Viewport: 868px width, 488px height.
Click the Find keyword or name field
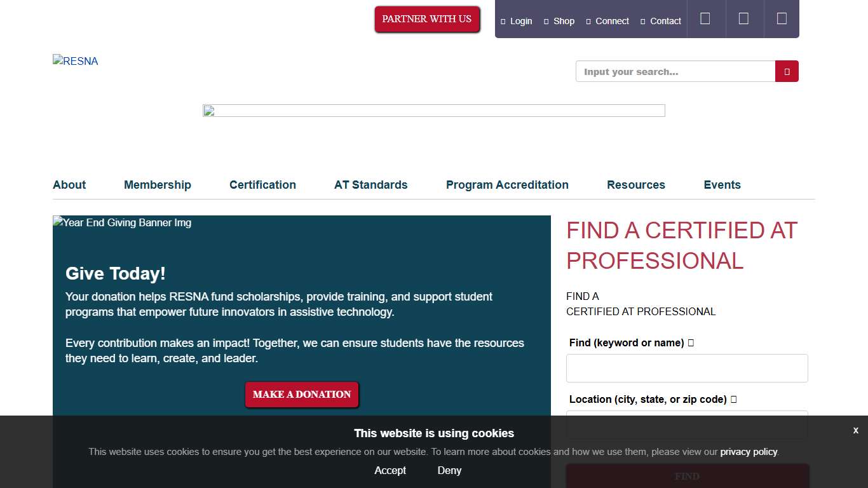coord(687,369)
